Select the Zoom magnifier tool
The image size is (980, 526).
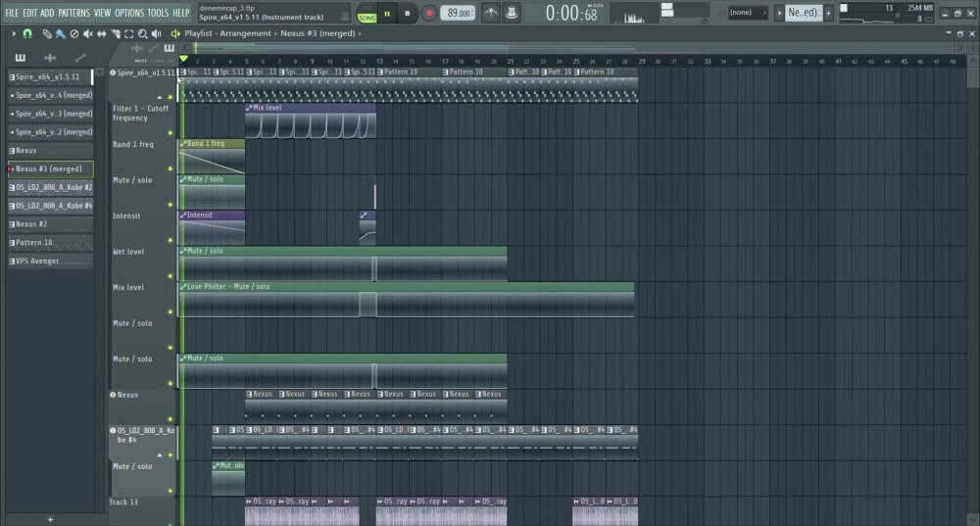tap(142, 33)
